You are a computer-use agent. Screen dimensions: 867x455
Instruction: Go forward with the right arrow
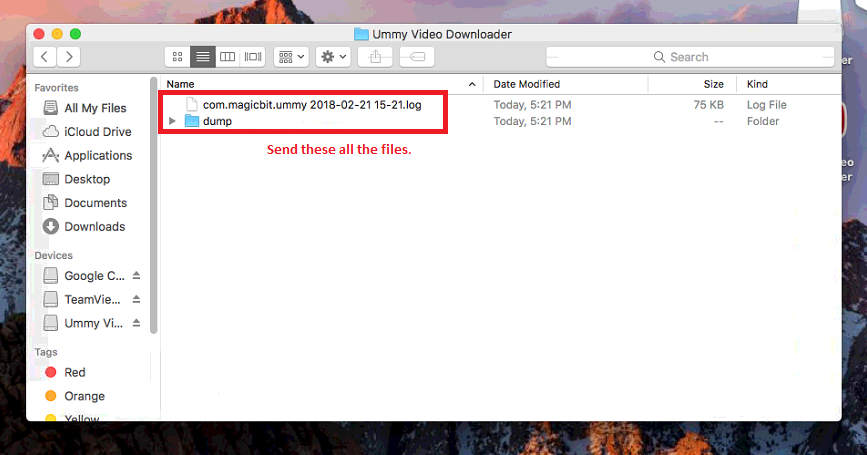pos(69,56)
